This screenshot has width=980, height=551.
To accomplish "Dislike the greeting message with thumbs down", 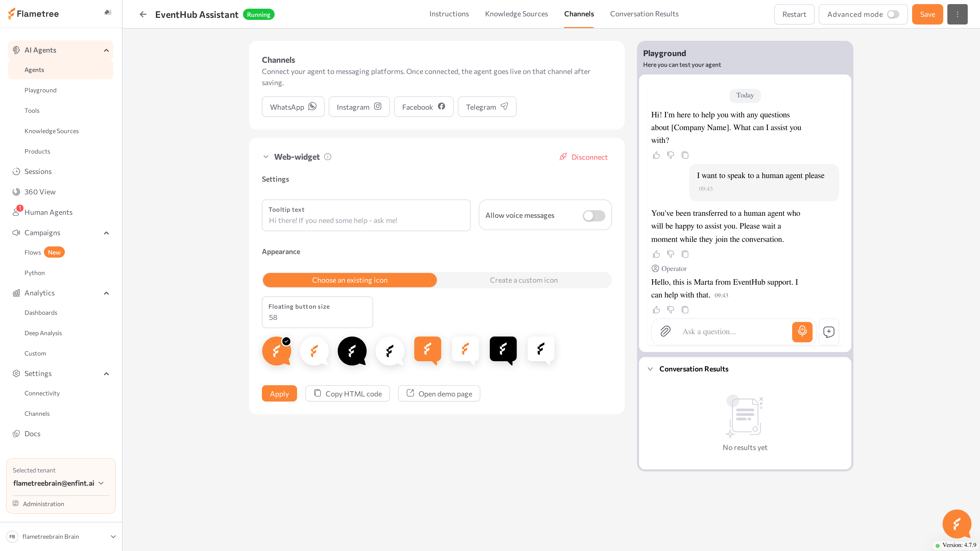I will coord(670,155).
